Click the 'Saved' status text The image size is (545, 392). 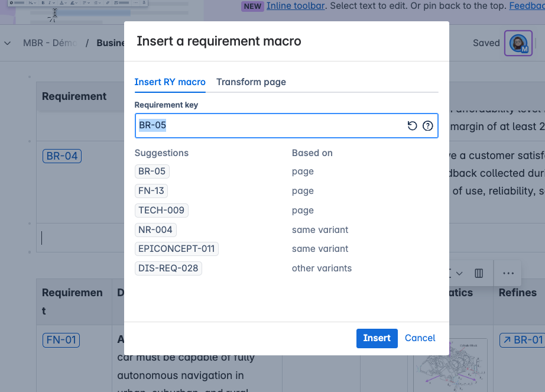[486, 43]
